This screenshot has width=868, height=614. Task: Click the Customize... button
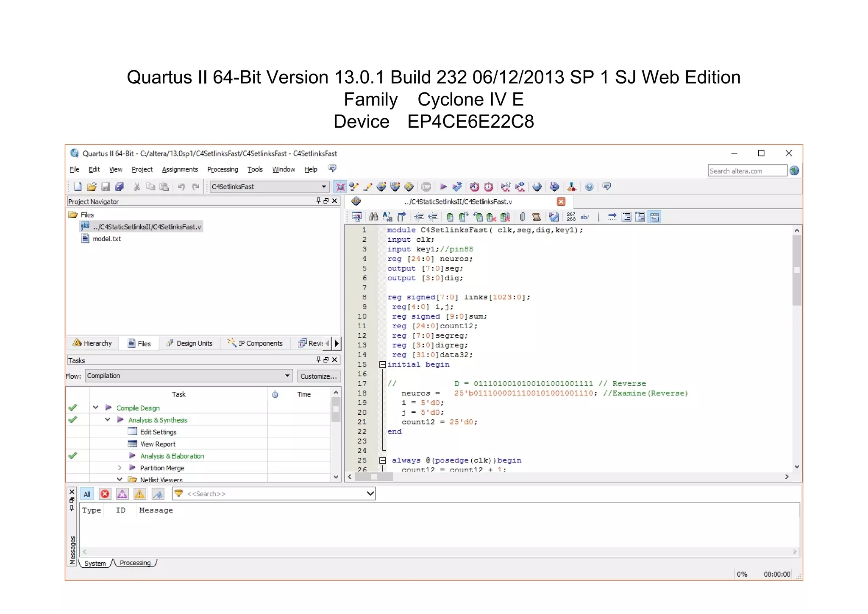point(318,376)
